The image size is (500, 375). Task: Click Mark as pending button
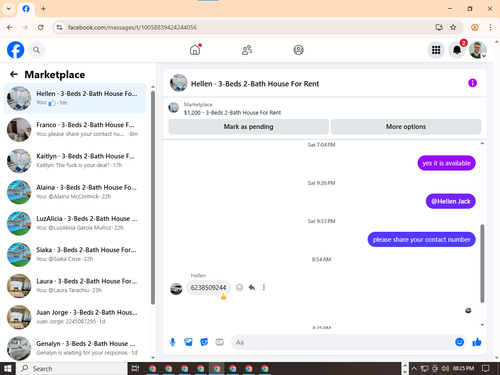(x=248, y=127)
